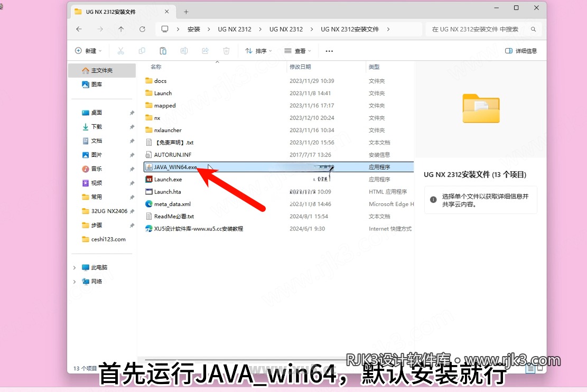Click the Delete trash icon
Screen dimensions: 587x392
pos(226,51)
